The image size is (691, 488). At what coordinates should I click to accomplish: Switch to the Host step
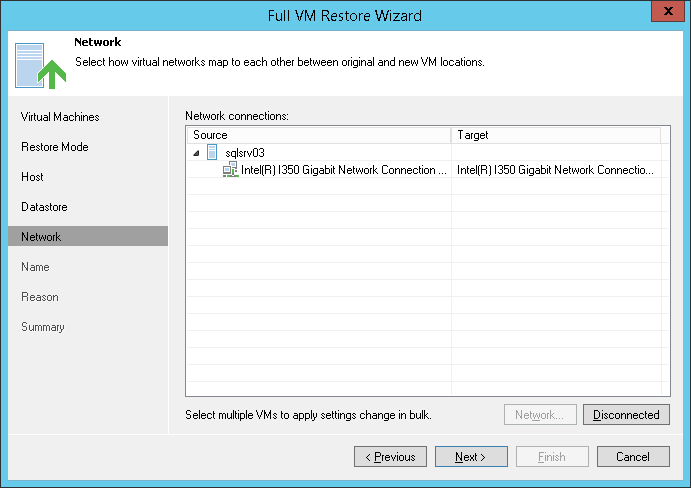(x=32, y=177)
